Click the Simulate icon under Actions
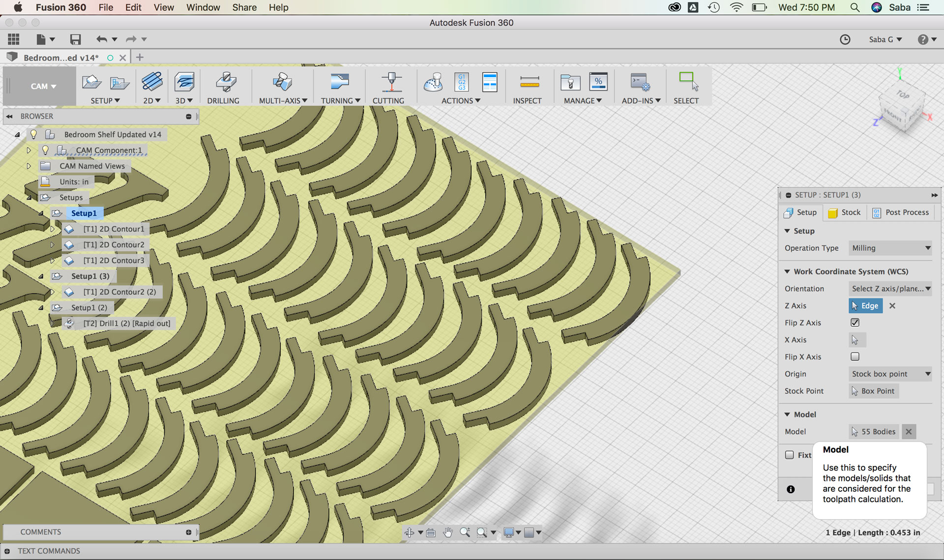The width and height of the screenshot is (944, 560). pos(433,82)
